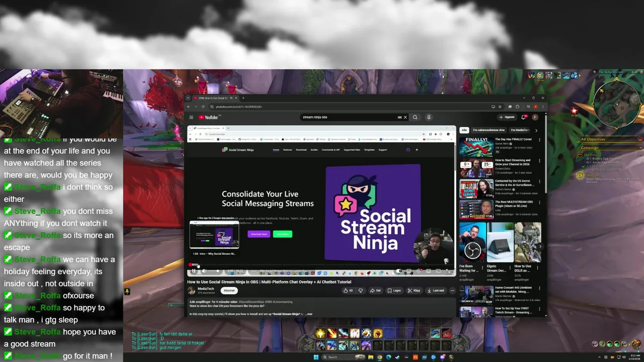The height and width of the screenshot is (362, 644).
Task: Seek on the red video progress bar
Action: click(x=321, y=265)
